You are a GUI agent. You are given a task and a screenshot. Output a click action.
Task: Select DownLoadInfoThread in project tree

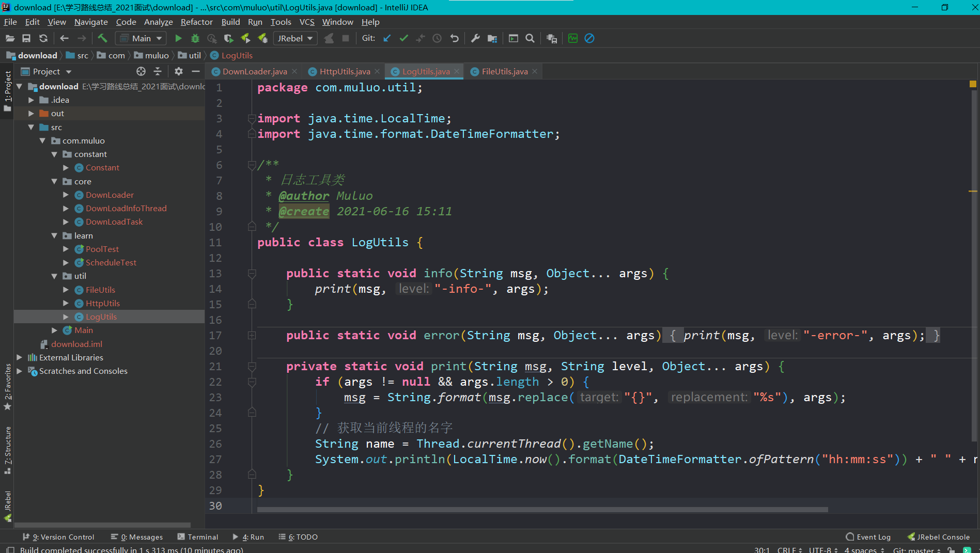pos(126,209)
